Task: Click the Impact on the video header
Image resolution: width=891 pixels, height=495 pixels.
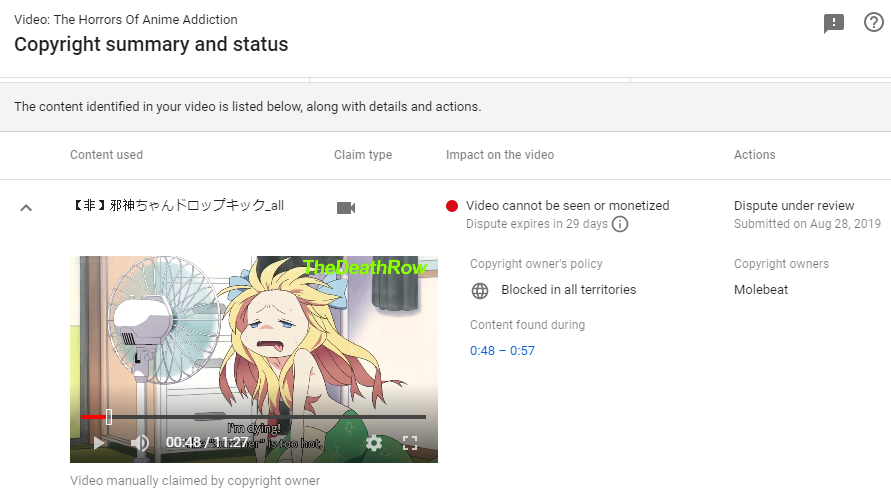Action: pos(500,155)
